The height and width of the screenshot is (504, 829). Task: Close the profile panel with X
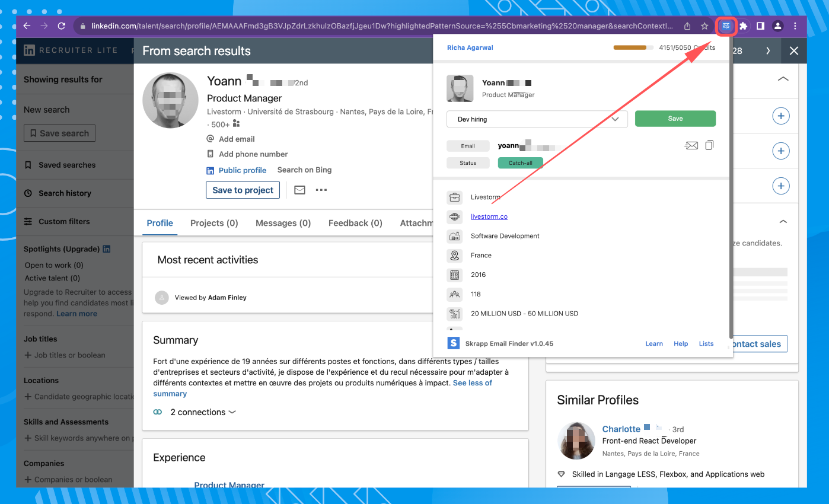(794, 50)
